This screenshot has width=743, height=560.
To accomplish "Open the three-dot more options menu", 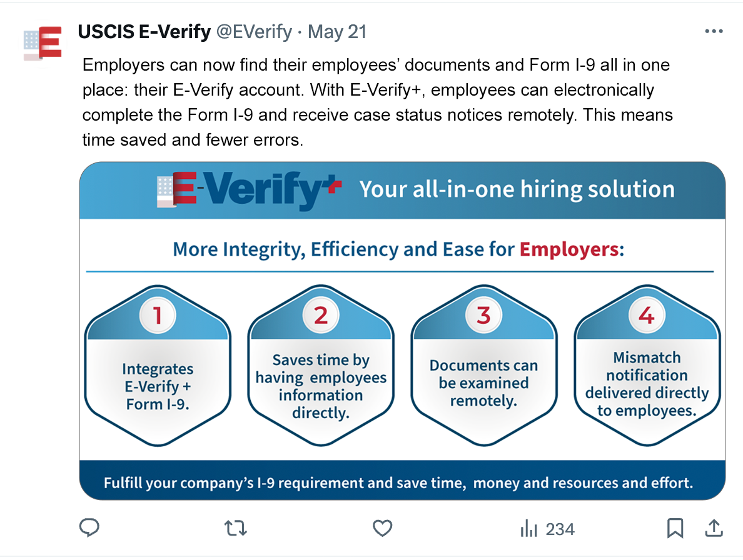I will click(714, 32).
